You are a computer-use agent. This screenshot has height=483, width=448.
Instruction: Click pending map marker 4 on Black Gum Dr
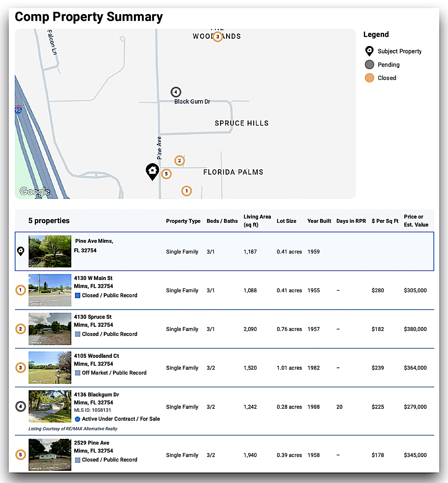point(176,92)
